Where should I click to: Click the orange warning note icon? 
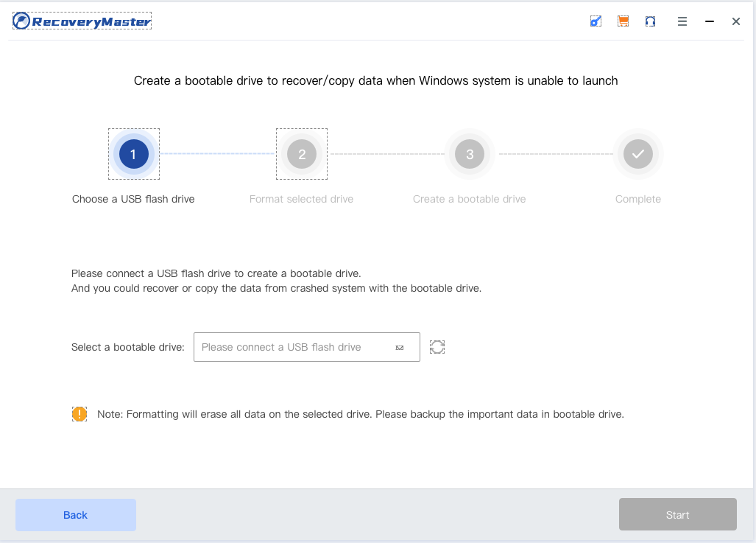point(80,414)
